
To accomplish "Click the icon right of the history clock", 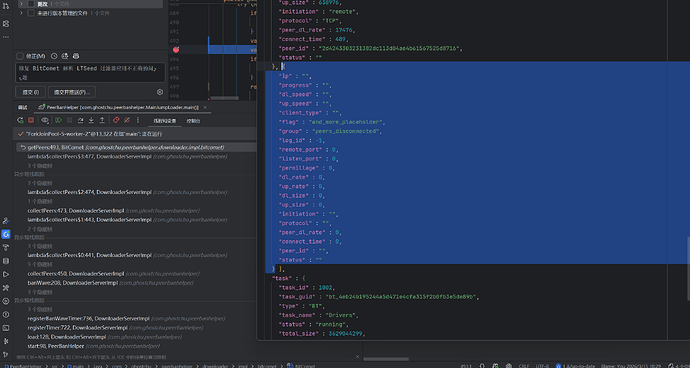I will (x=65, y=56).
